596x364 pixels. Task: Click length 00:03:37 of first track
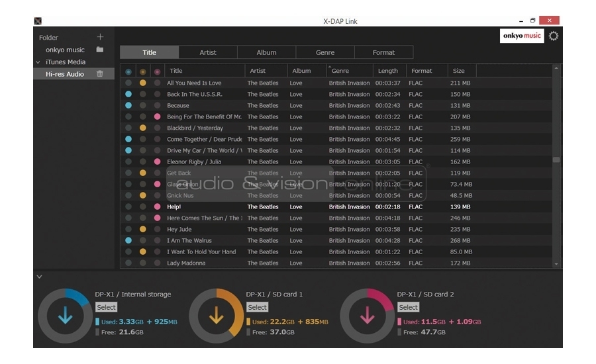tap(387, 83)
